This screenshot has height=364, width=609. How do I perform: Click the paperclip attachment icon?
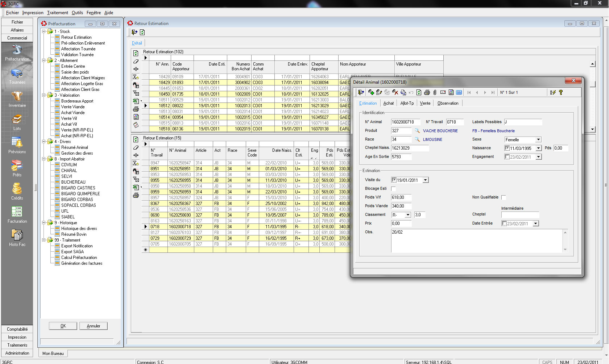[435, 92]
